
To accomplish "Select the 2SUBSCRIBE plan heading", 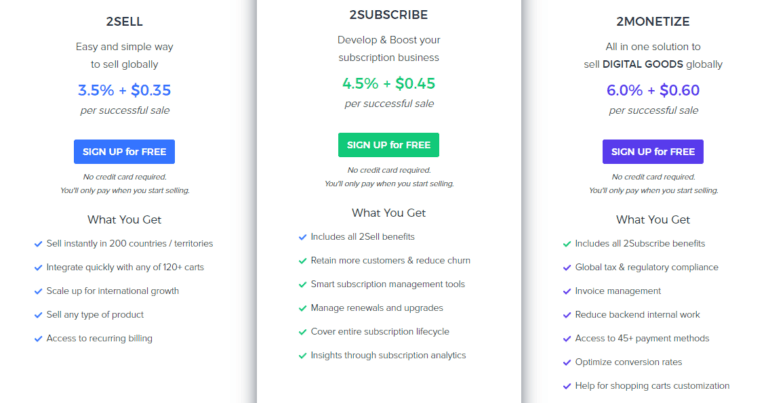I will pyautogui.click(x=388, y=15).
